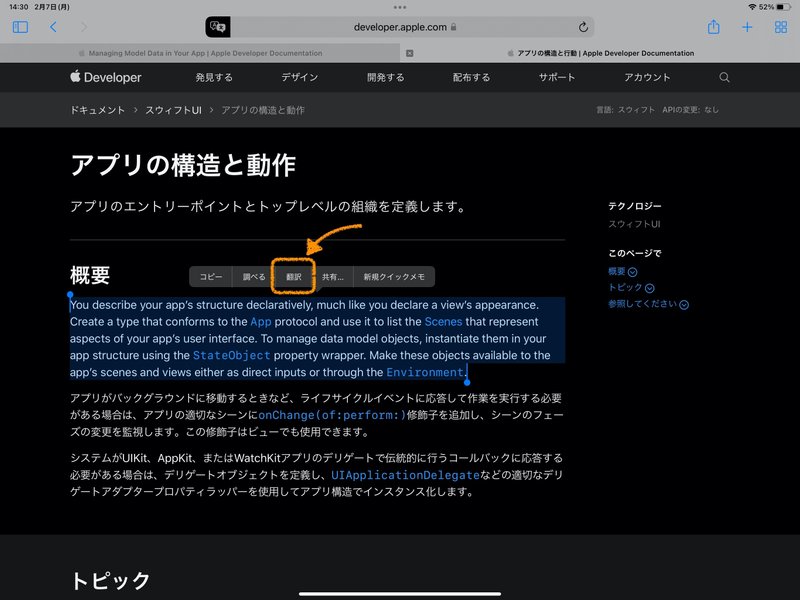The image size is (800, 600).
Task: Tap the clock 14:30 in status bar
Action: pyautogui.click(x=19, y=7)
